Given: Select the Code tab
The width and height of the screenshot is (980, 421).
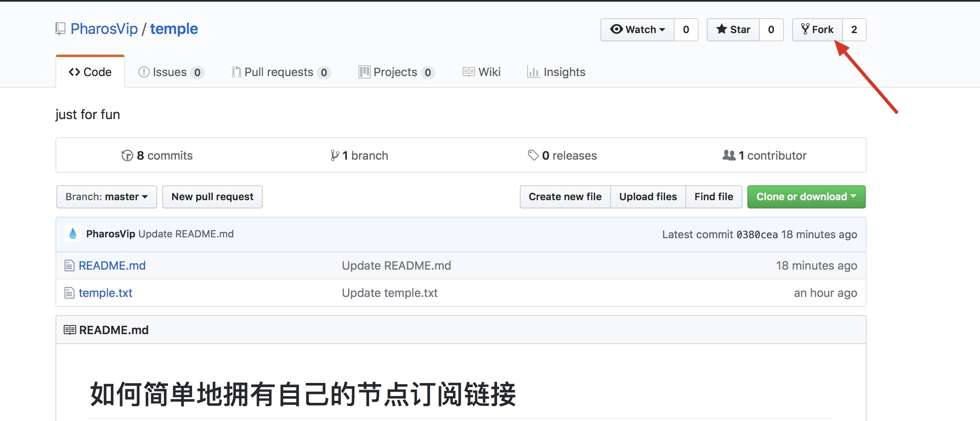Looking at the screenshot, I should [x=90, y=72].
